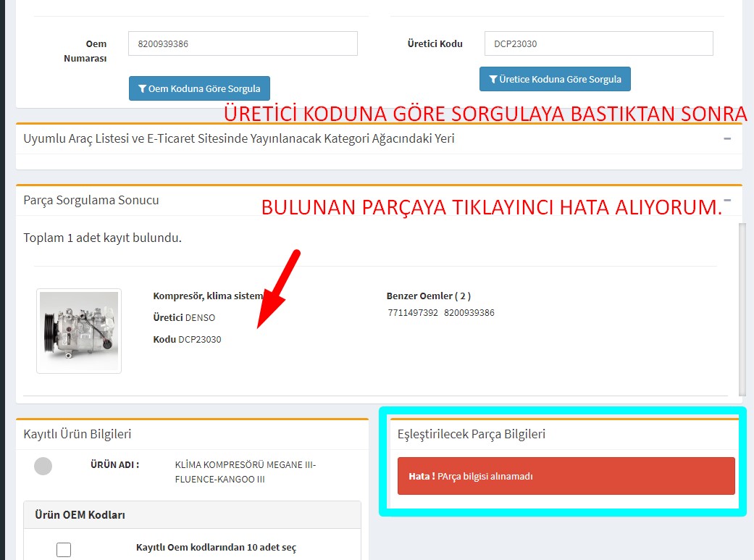Click similar OEM number 8200939386 in results
This screenshot has height=560, width=754.
(x=469, y=313)
